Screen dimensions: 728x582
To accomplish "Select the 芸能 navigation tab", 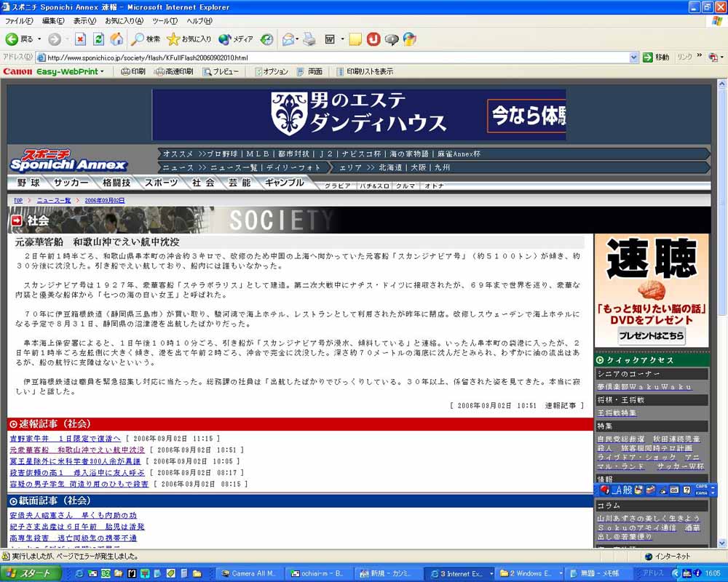I will tap(240, 183).
